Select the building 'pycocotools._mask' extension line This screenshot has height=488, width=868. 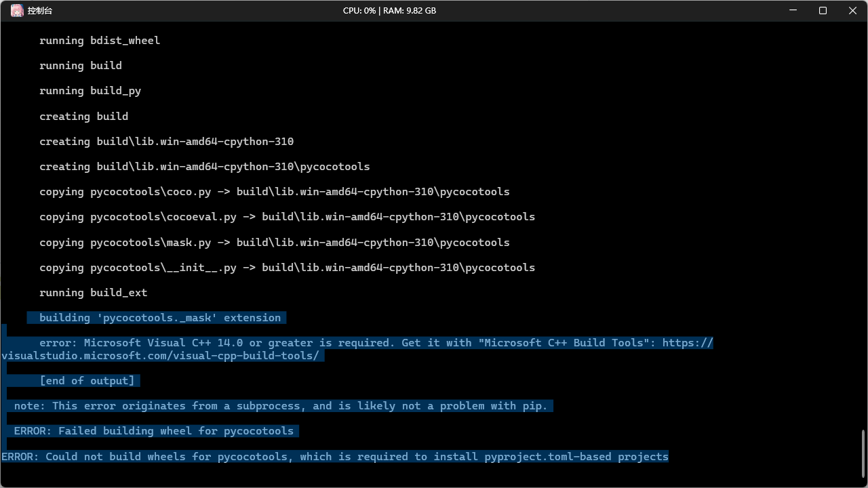tap(156, 317)
